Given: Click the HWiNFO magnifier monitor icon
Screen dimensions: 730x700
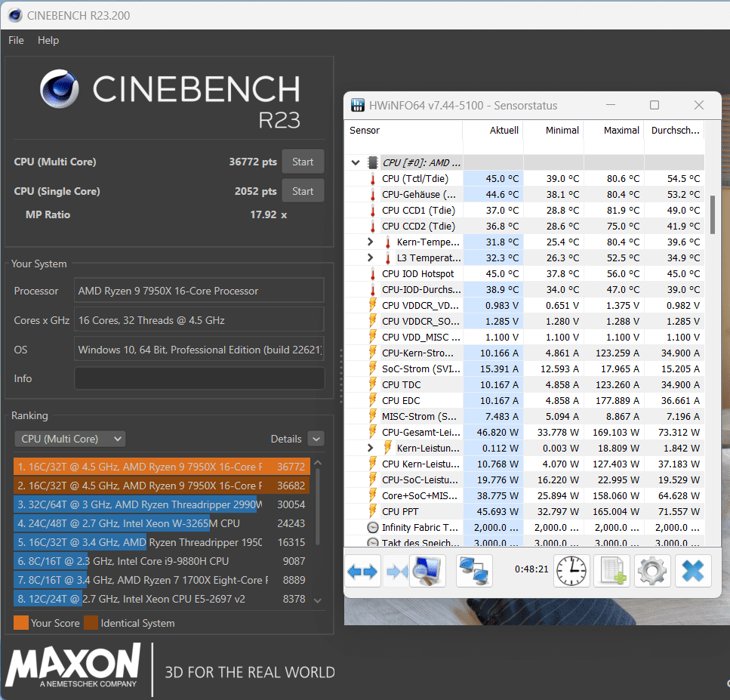Looking at the screenshot, I should coord(427,571).
